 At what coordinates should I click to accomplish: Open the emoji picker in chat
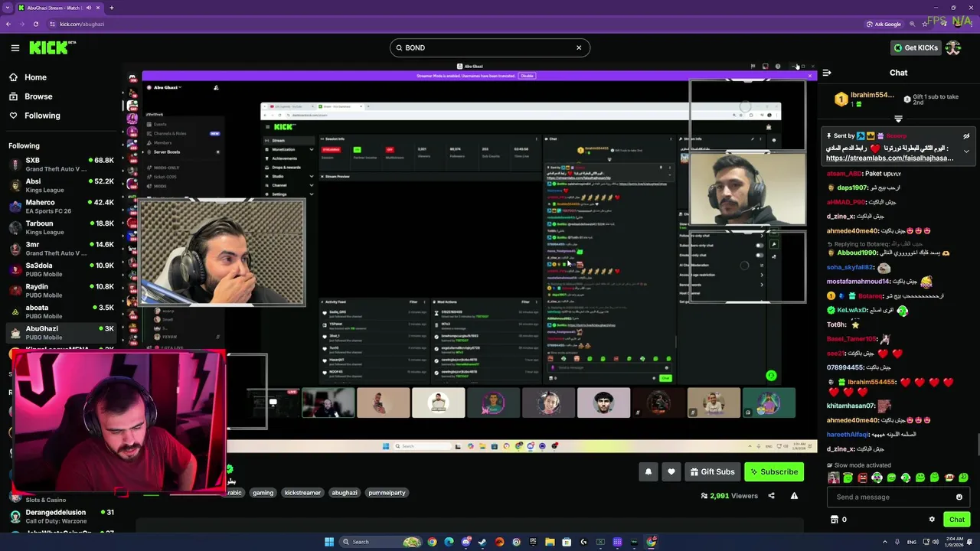(x=959, y=497)
